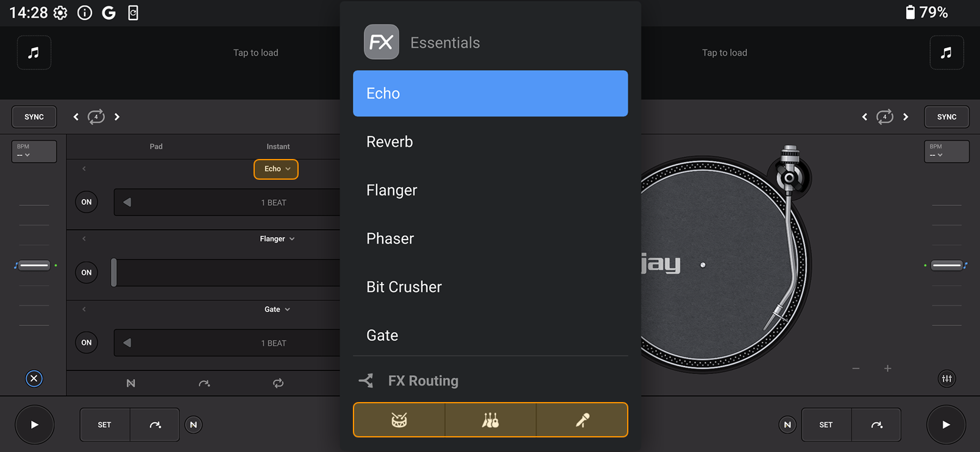Open left deck music library icon
Screen dimensions: 980x452
(x=34, y=53)
